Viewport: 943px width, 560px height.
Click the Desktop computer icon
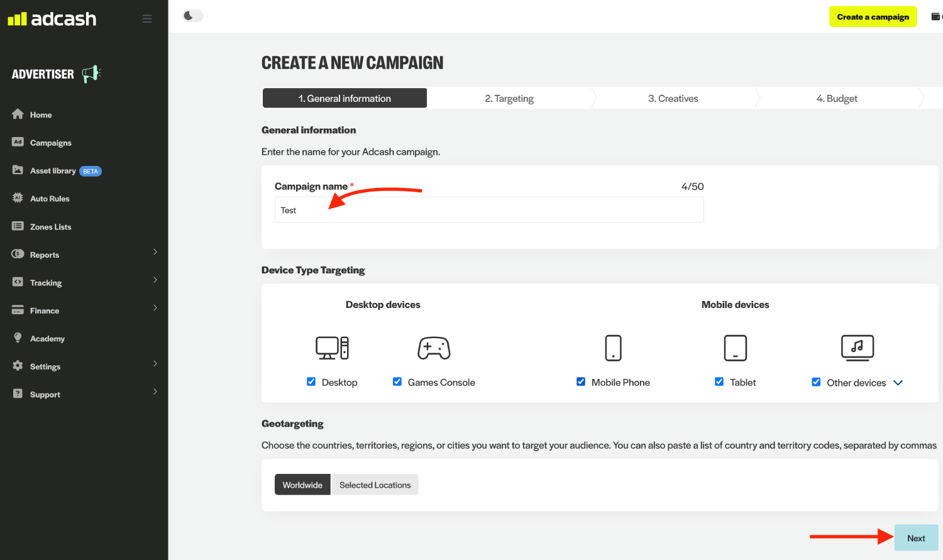(x=332, y=348)
